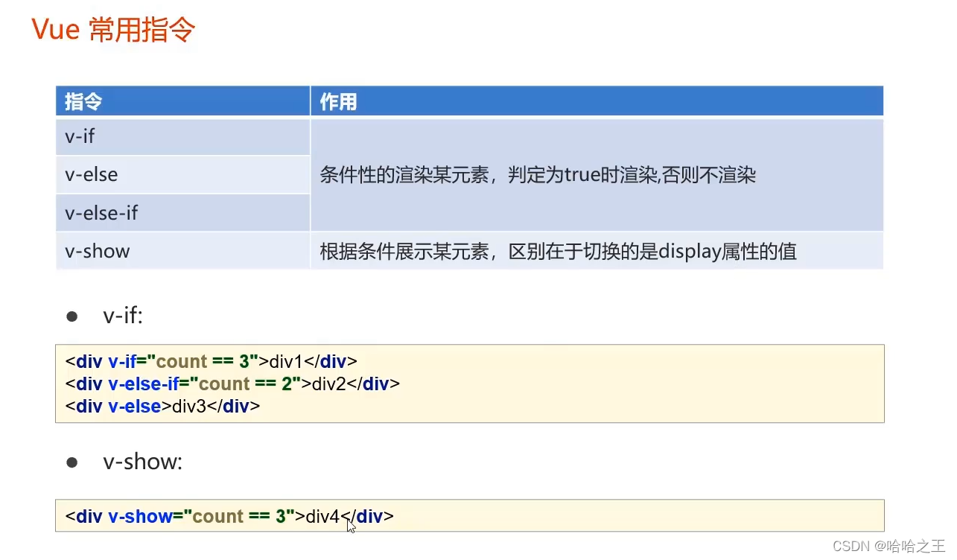957x560 pixels.
Task: Click the 'v-show' table cell
Action: (182, 251)
